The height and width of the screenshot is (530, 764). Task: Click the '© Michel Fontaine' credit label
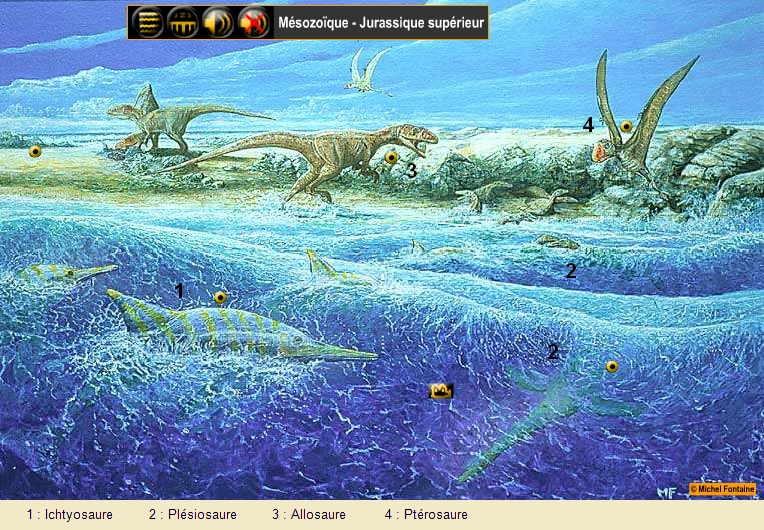point(723,489)
